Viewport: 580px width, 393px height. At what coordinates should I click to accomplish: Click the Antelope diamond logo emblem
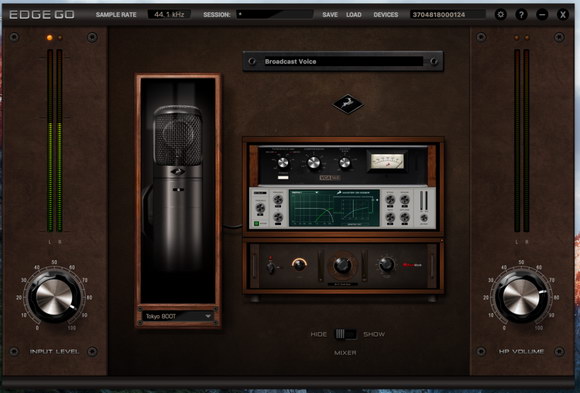point(348,104)
